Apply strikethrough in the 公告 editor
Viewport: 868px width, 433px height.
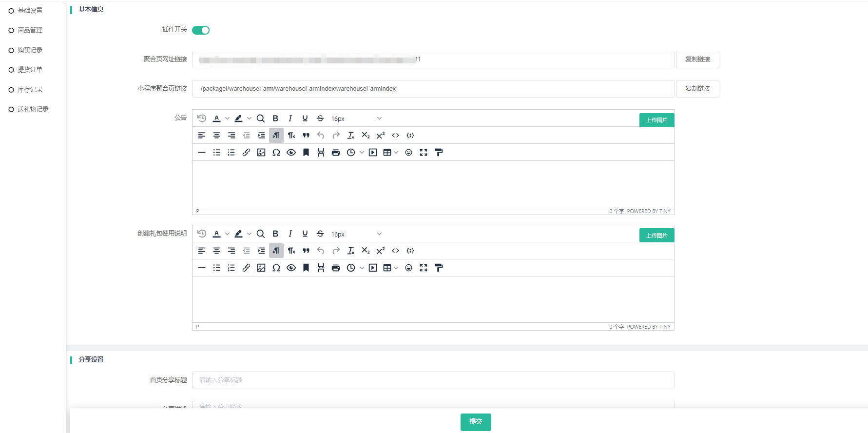320,118
